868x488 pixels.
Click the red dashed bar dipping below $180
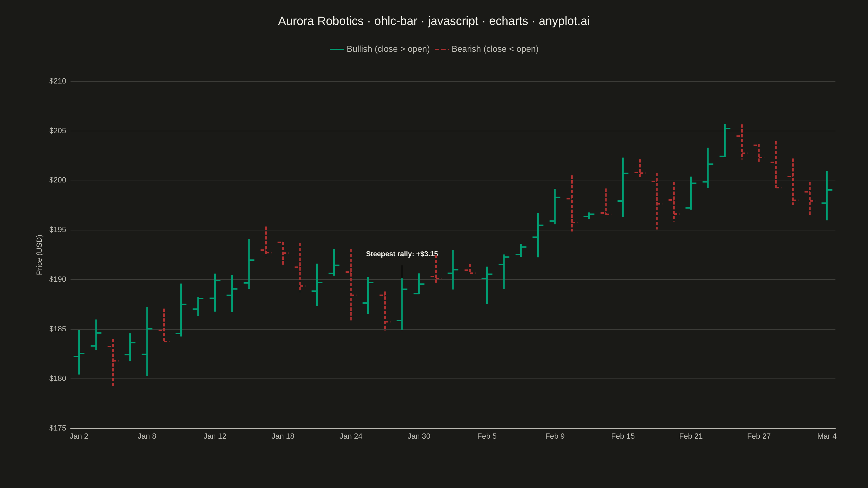pos(113,362)
